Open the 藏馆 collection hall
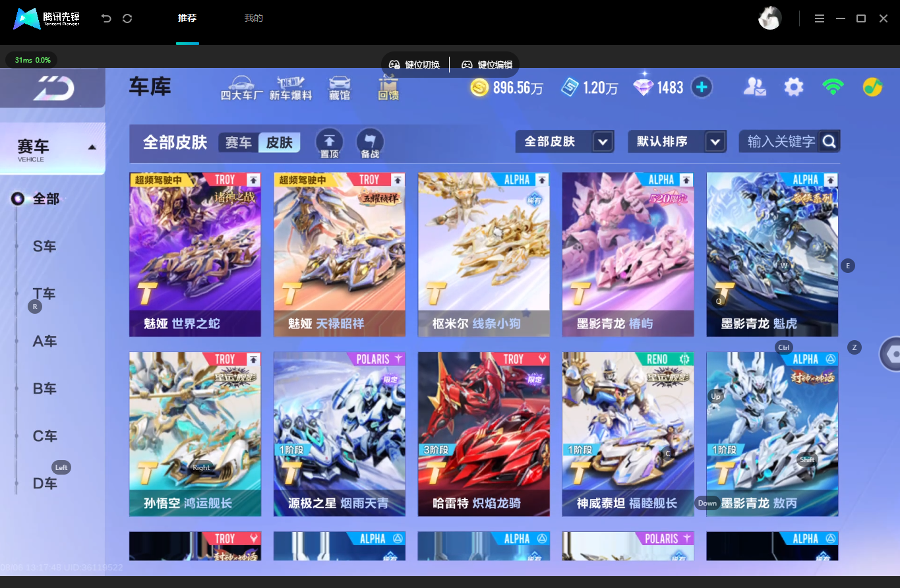Screen dimensions: 900x588 point(340,88)
